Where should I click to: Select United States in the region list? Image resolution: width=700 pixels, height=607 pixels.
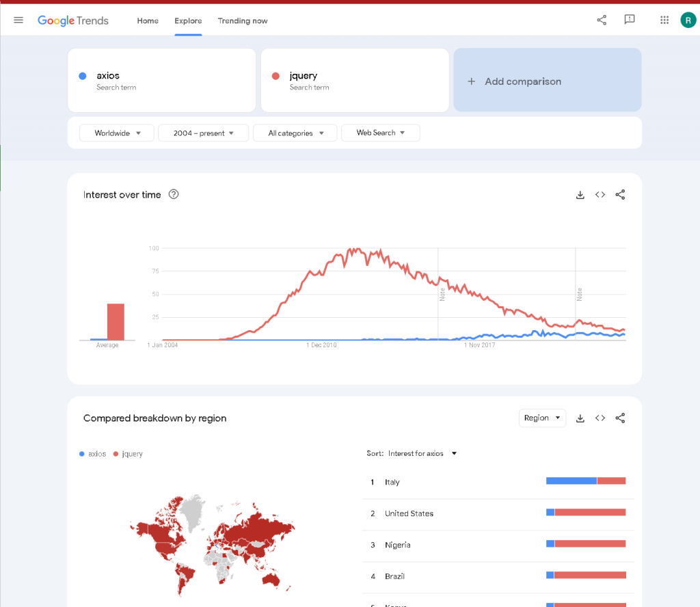point(409,513)
